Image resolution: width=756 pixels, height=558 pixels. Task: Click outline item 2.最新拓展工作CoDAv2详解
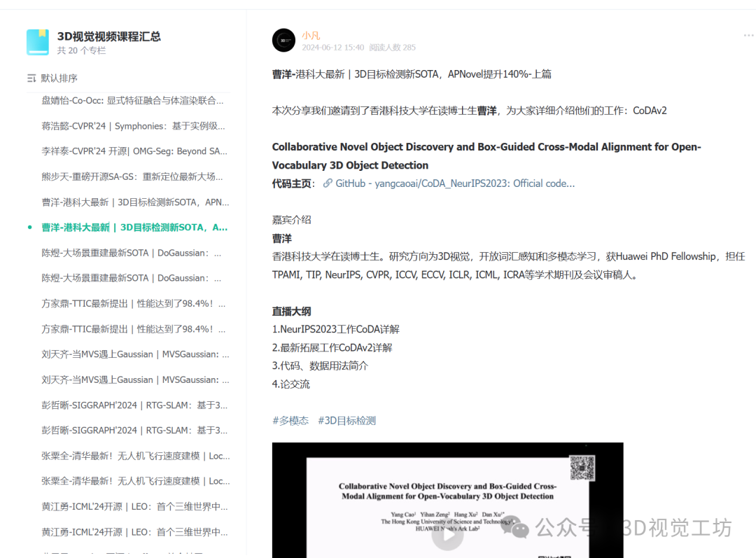[332, 348]
